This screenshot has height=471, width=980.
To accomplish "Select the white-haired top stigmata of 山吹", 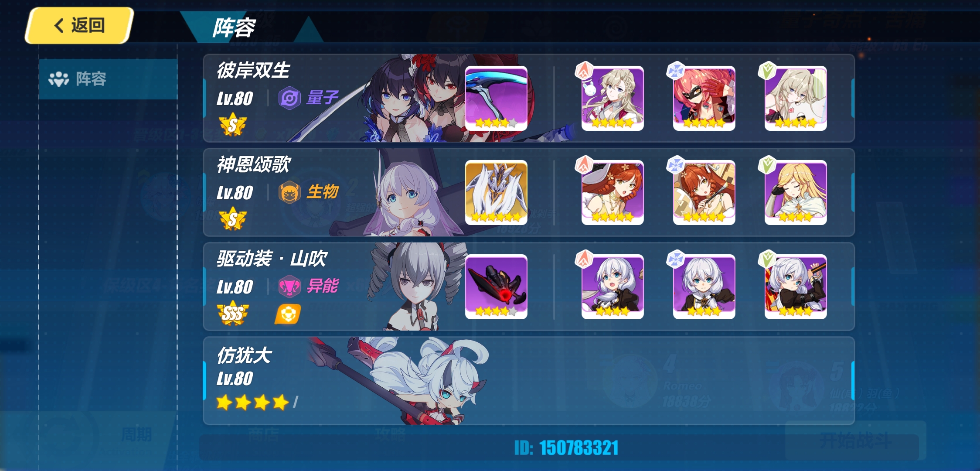I will (x=612, y=287).
